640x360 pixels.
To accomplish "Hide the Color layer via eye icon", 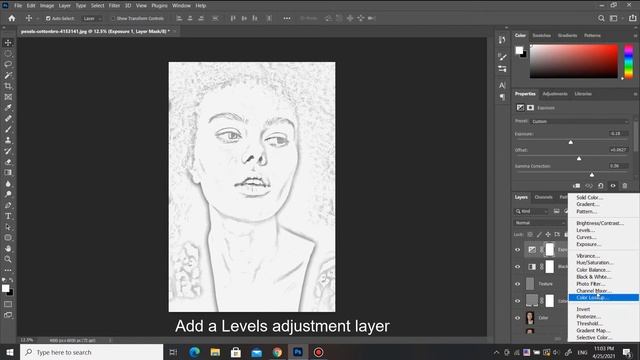I will point(518,318).
